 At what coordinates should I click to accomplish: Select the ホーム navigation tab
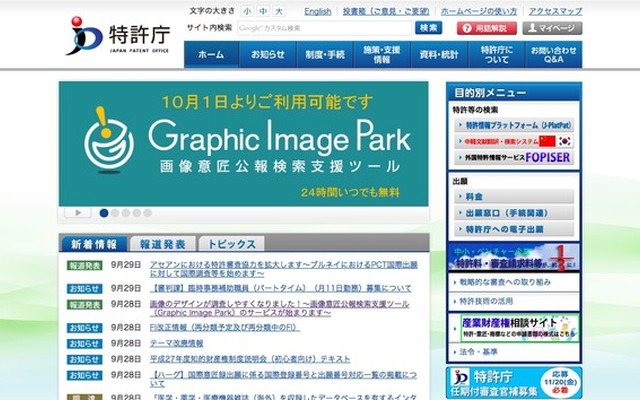(211, 54)
